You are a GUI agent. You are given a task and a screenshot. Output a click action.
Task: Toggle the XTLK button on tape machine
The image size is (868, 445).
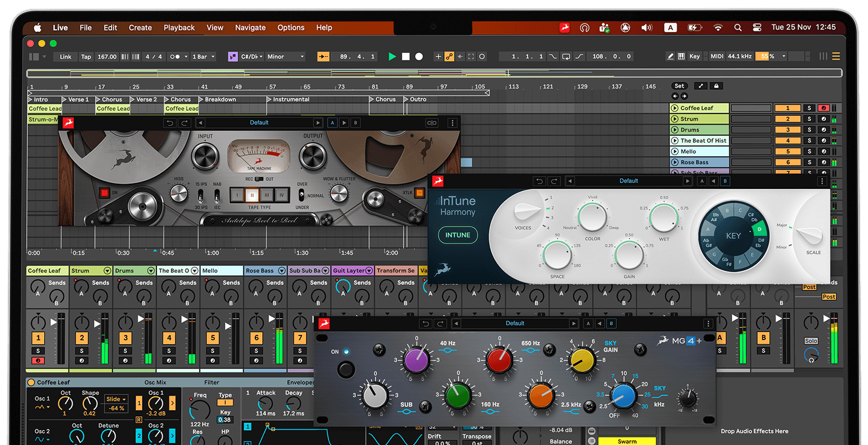point(420,193)
